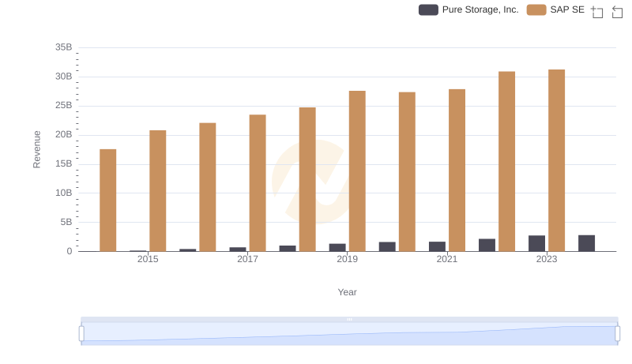Viewport: 632px width, 364px height.
Task: Click the Pure Storage bar for 2018
Action: click(288, 249)
